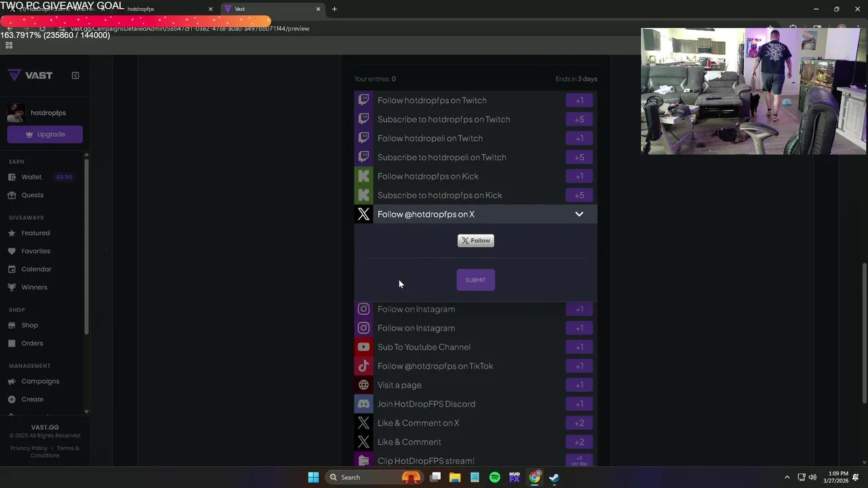This screenshot has height=488, width=868.
Task: Open Steam from the taskbar
Action: pyautogui.click(x=554, y=477)
